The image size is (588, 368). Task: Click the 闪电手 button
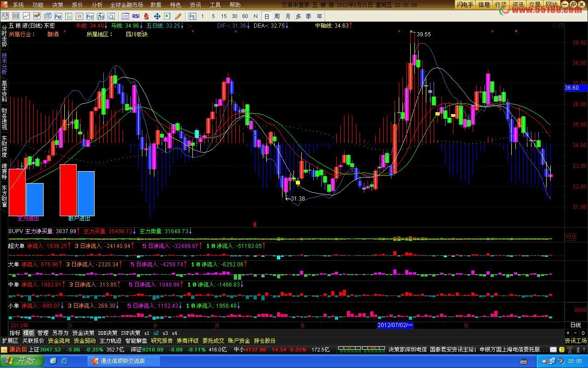click(465, 5)
